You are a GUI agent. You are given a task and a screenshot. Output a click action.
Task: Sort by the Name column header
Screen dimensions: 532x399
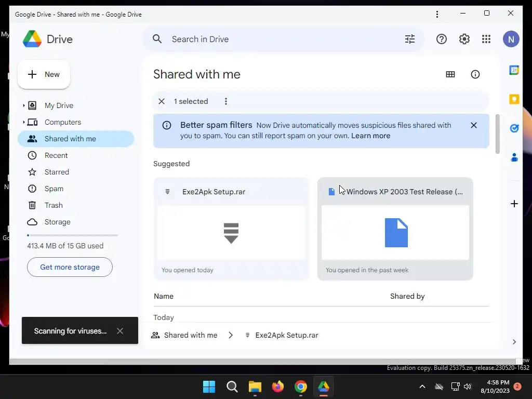(x=164, y=296)
